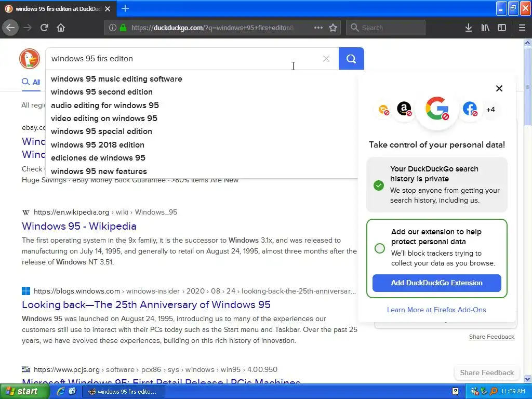This screenshot has height=399, width=532.
Task: Select the windows 95 firs editon browser tab
Action: pos(58,9)
